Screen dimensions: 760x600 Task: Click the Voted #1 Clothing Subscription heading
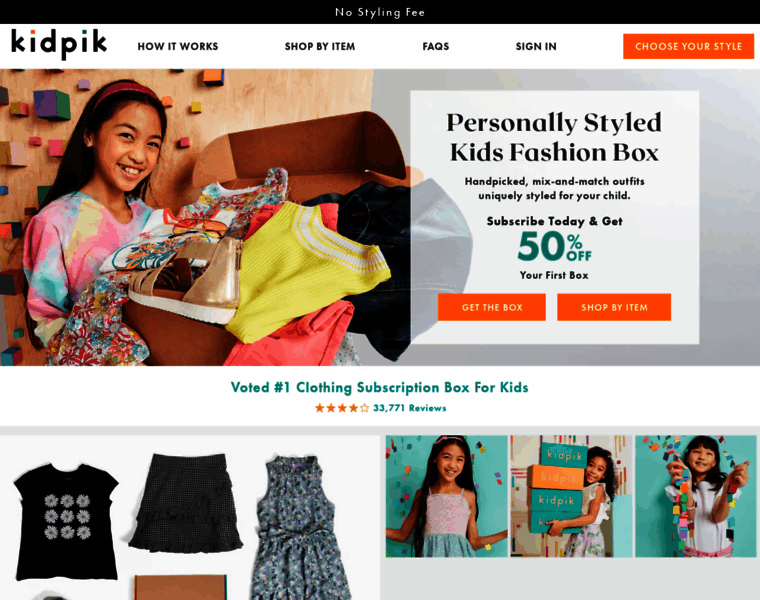coord(380,388)
